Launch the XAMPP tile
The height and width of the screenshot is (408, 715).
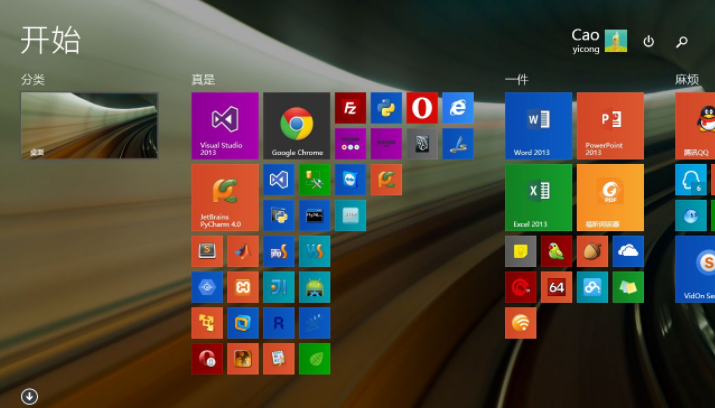(243, 287)
